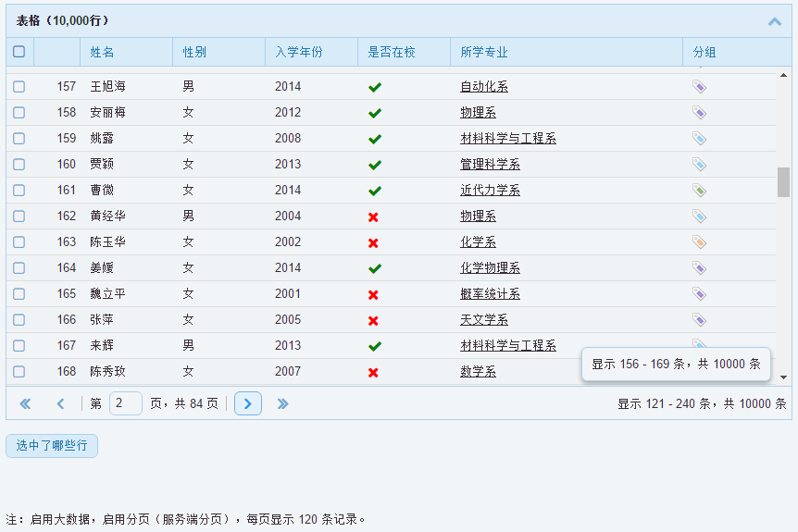
Task: Go to the next page
Action: click(248, 403)
